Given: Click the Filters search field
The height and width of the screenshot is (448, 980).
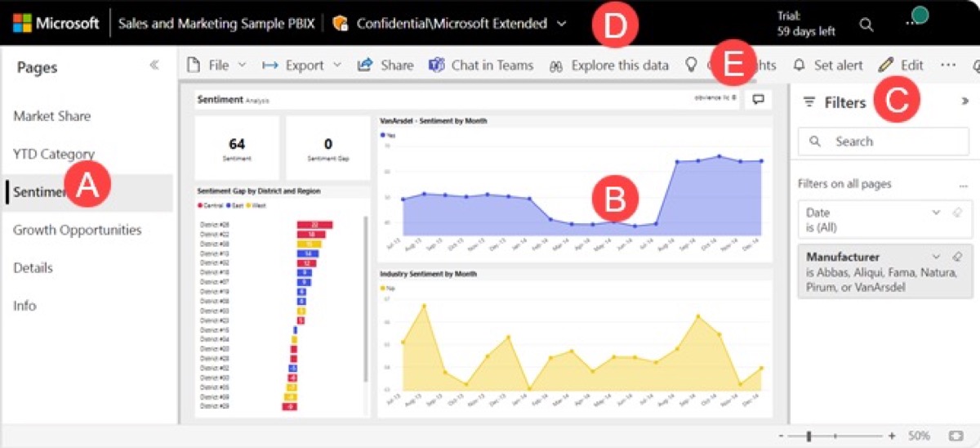Looking at the screenshot, I should click(884, 141).
